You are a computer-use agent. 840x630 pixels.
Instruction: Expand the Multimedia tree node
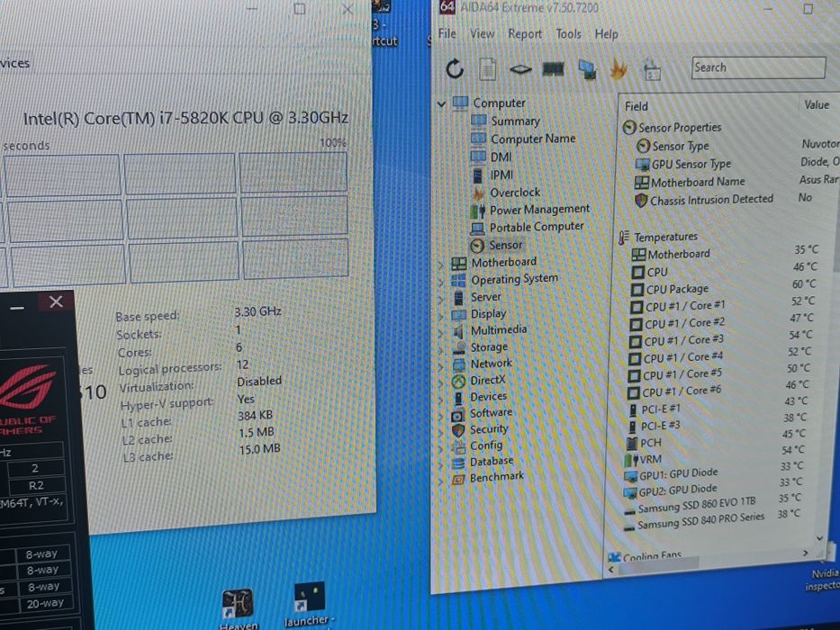click(441, 332)
